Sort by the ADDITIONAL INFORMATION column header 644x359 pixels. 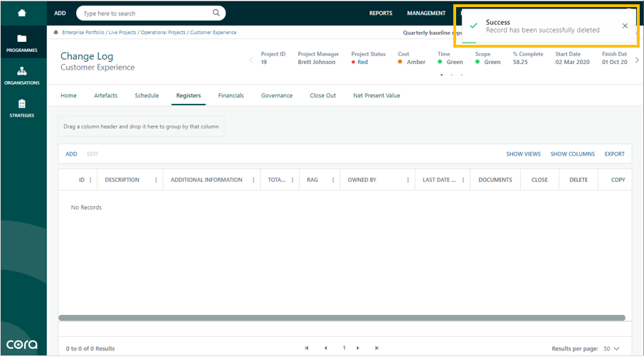[206, 180]
